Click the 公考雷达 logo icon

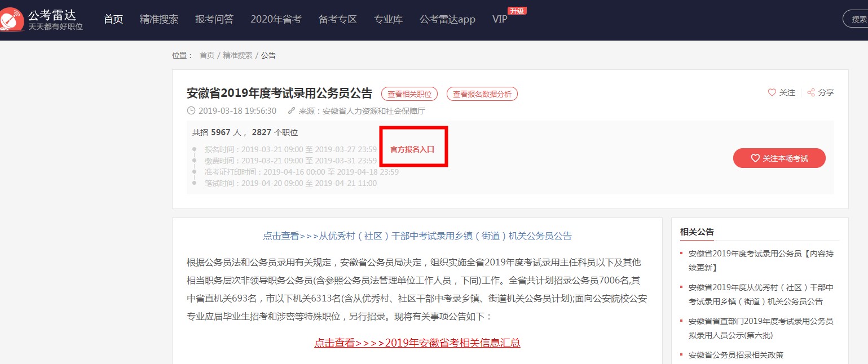point(12,19)
